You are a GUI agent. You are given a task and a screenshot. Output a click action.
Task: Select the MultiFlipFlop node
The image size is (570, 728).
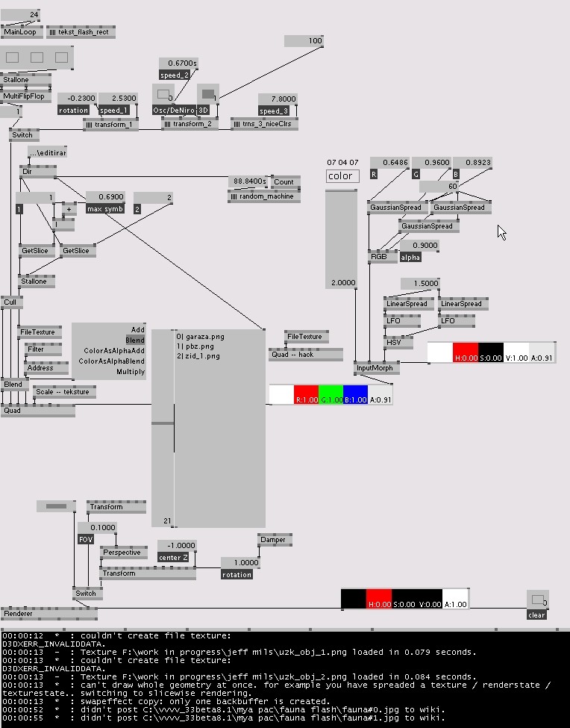(x=24, y=96)
